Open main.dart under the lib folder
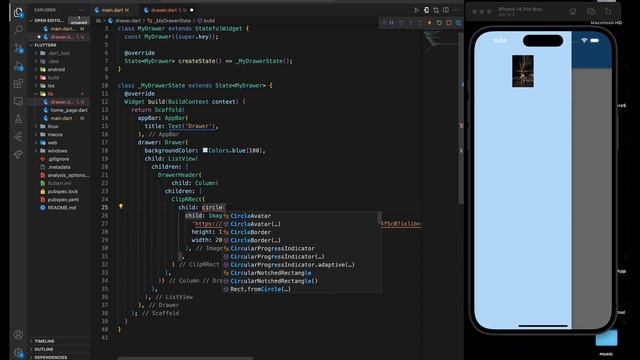The height and width of the screenshot is (360, 640). [61, 118]
